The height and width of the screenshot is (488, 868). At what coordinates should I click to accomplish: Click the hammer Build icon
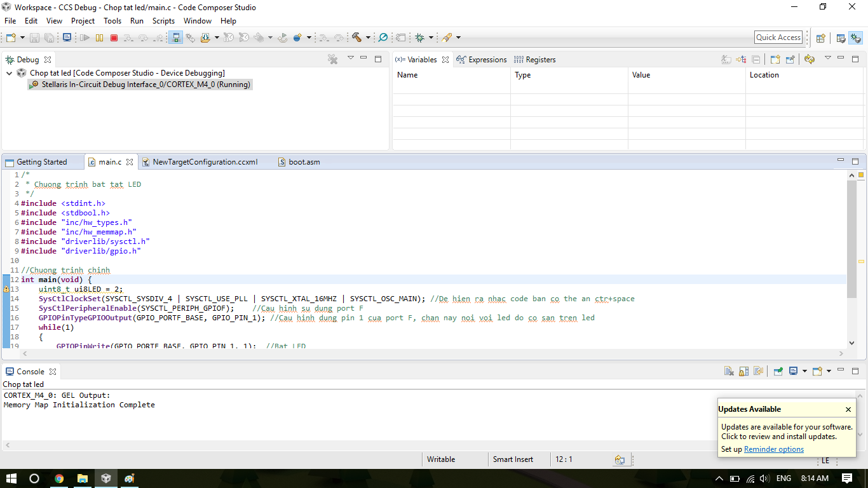(356, 38)
